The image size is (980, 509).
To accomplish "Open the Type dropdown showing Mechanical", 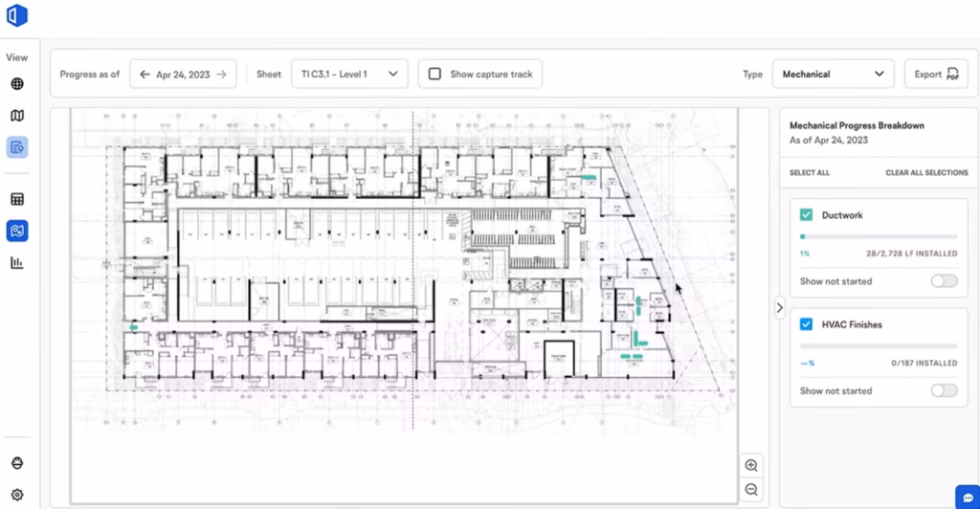I will tap(834, 75).
